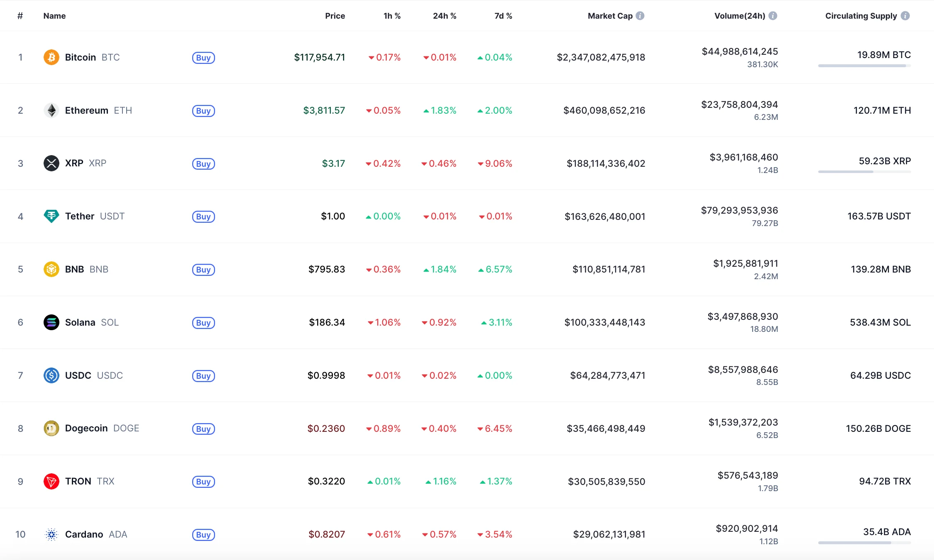Open the Ethereum name link
The height and width of the screenshot is (560, 934).
(x=86, y=110)
